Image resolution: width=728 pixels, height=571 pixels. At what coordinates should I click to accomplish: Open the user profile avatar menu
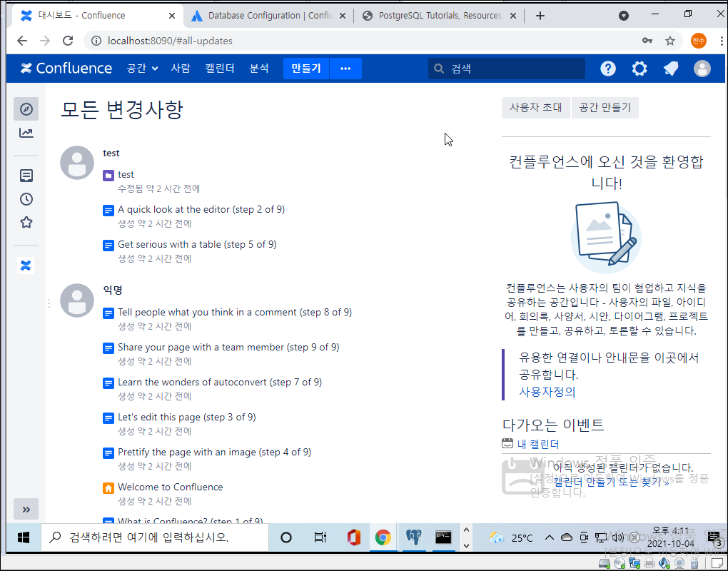click(x=702, y=69)
